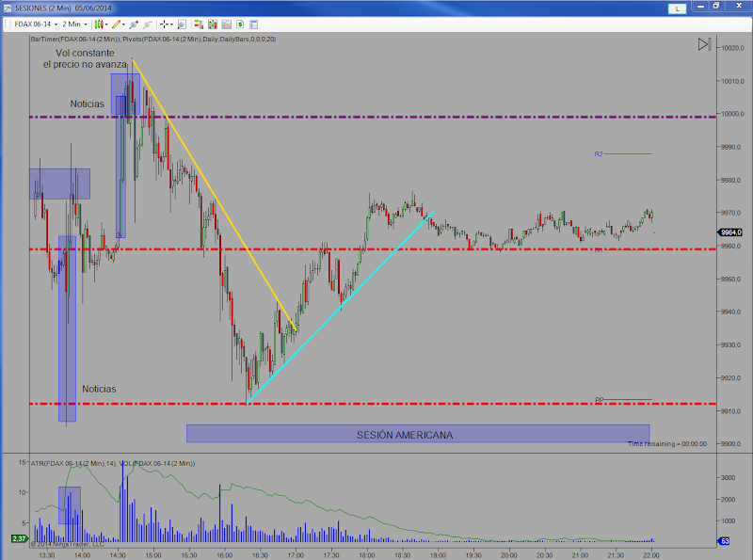Click the zoom in magnifier icon

(x=134, y=24)
